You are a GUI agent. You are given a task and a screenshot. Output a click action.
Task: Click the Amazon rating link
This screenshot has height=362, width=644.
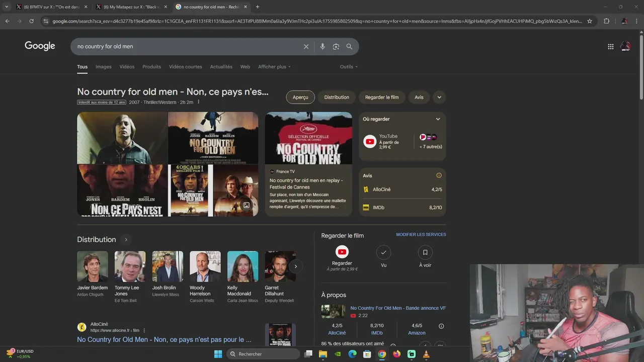coord(417,333)
